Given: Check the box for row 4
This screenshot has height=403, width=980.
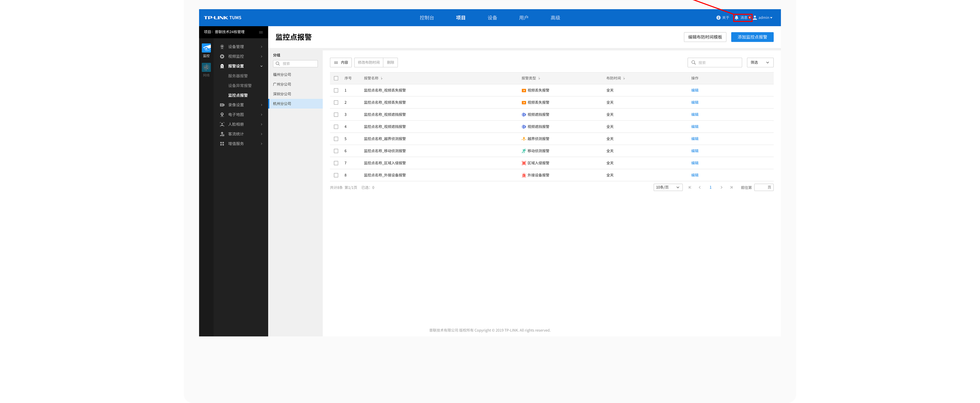Looking at the screenshot, I should click(336, 127).
